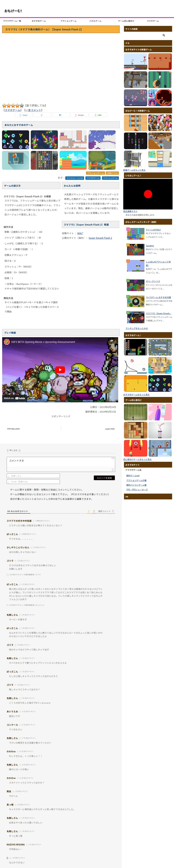Click the orange 対戦バトル category badge
The image size is (174, 868).
pyautogui.click(x=112, y=173)
